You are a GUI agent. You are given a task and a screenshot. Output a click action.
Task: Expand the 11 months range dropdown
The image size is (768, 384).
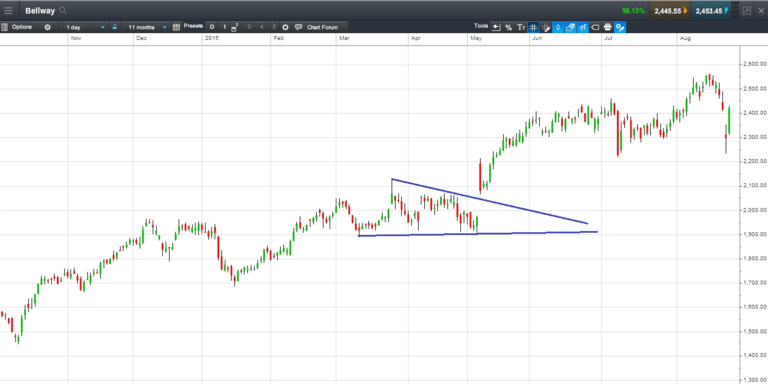[x=146, y=27]
